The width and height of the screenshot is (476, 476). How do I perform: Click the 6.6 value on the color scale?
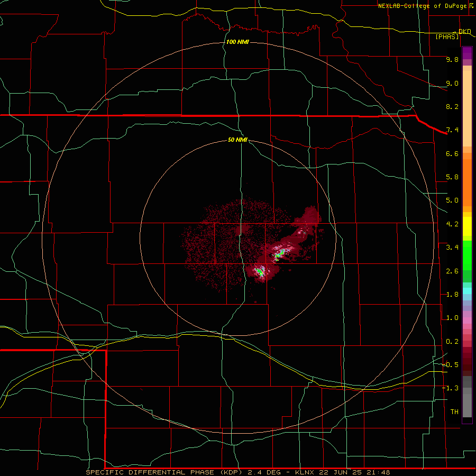click(452, 153)
